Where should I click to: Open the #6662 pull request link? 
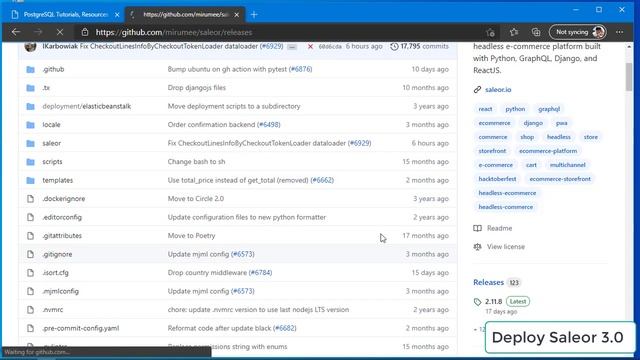coord(322,180)
